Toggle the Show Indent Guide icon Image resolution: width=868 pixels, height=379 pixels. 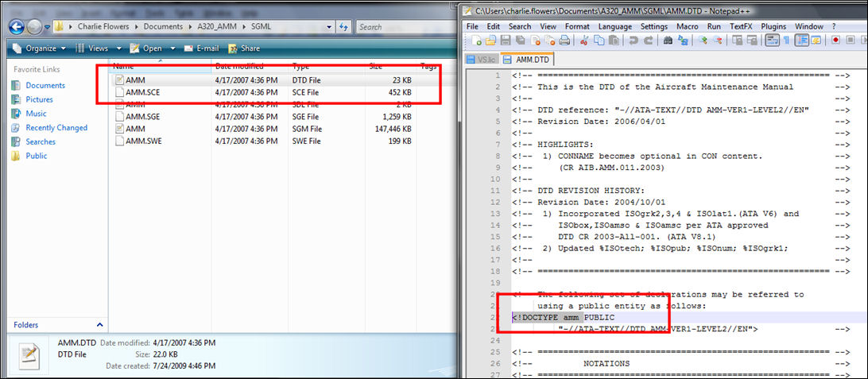[x=801, y=41]
